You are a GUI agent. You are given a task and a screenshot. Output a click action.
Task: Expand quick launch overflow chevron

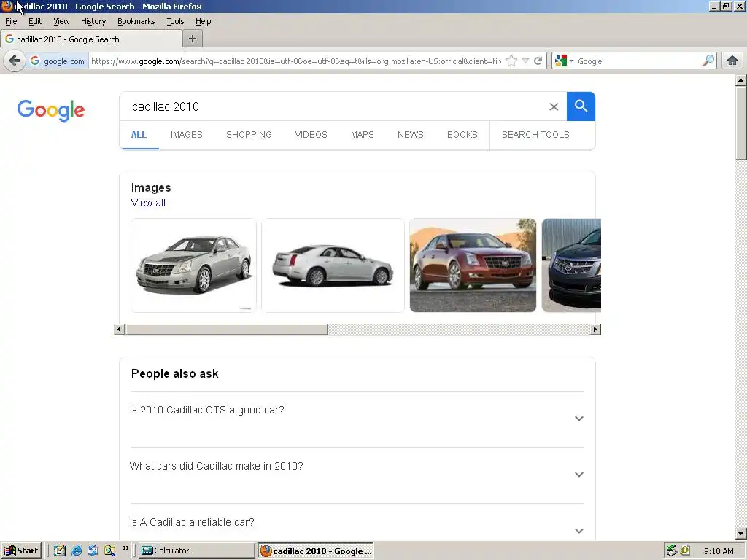pyautogui.click(x=125, y=548)
